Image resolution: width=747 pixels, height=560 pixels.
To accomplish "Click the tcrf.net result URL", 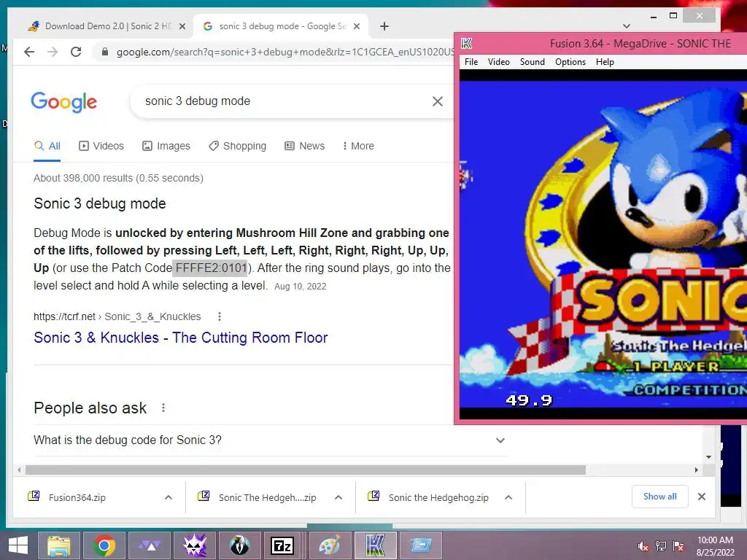I will (117, 316).
